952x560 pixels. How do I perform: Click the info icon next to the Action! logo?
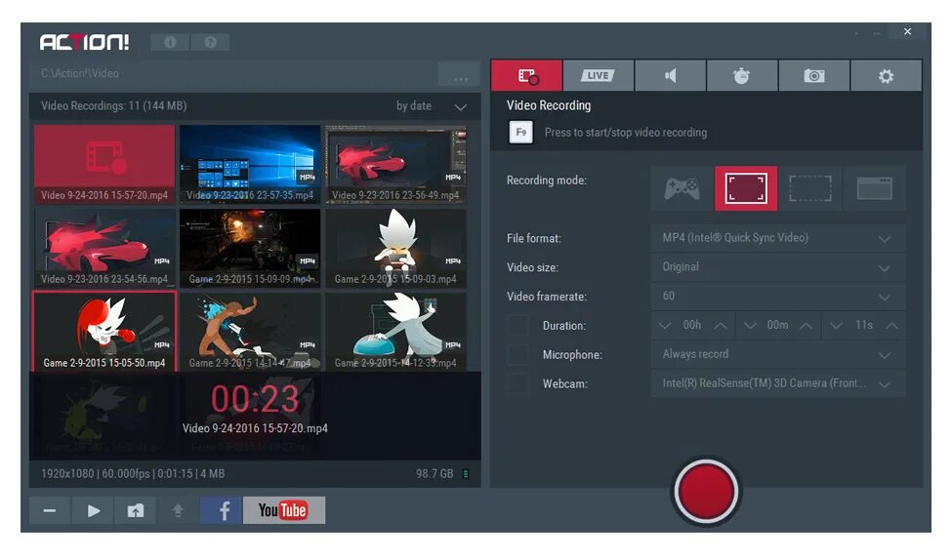point(170,42)
